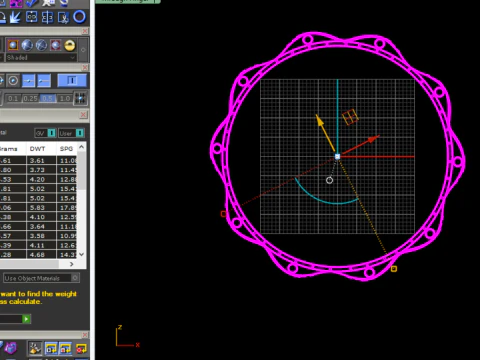Choose the wireframe sphere display mode
Image resolution: width=480 pixels, height=360 pixels.
point(41,45)
